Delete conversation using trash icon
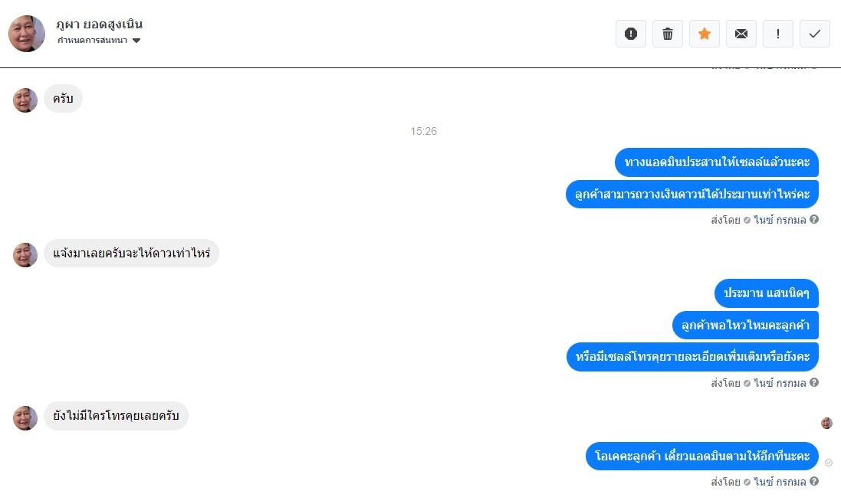 pyautogui.click(x=668, y=34)
